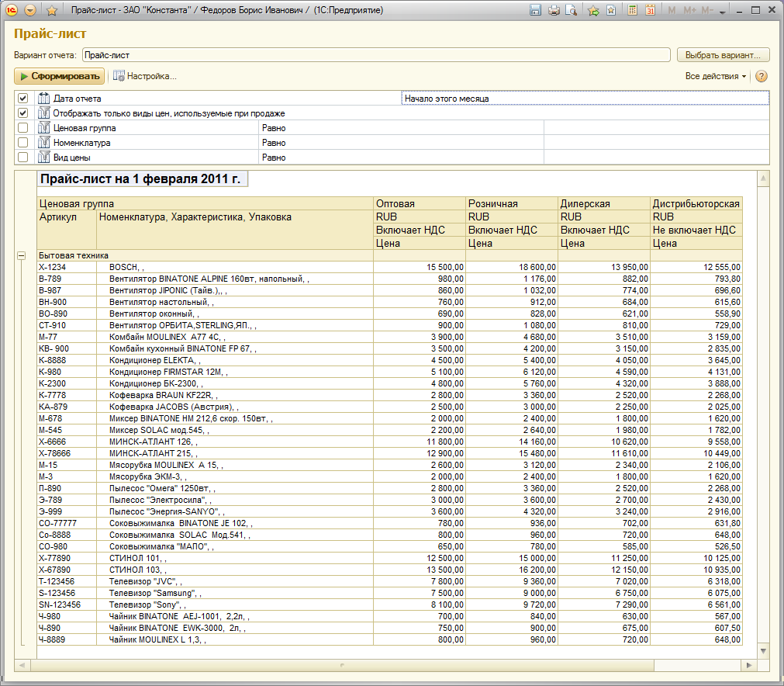The image size is (784, 686).
Task: Click the Сформировать button
Action: tap(60, 76)
